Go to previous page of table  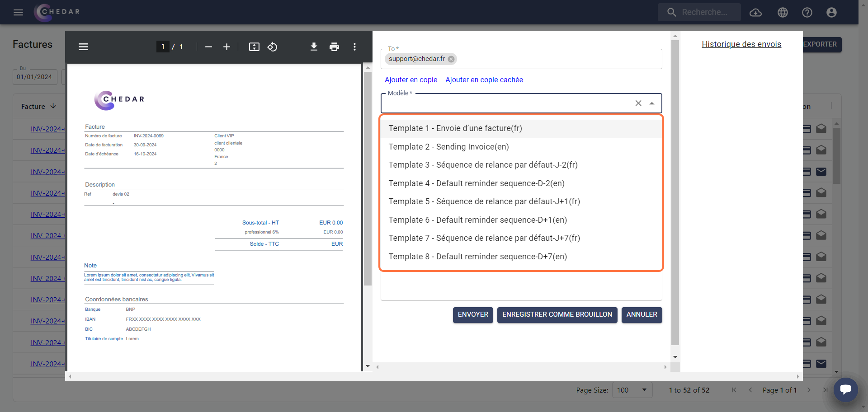[x=750, y=390]
